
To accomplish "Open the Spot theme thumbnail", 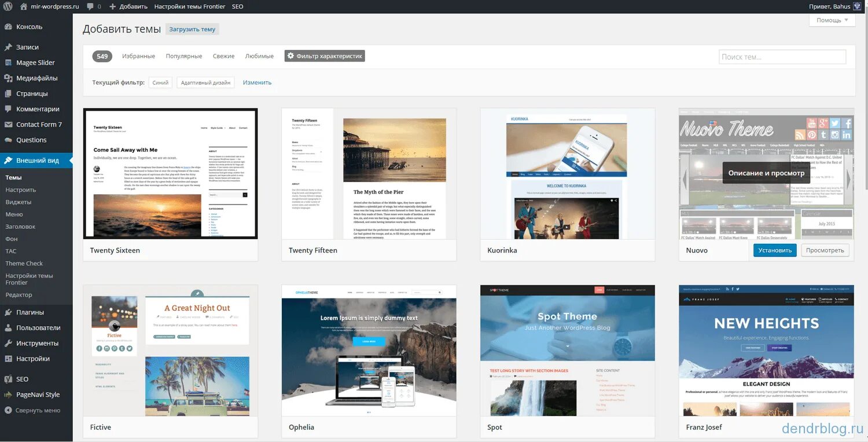I will click(x=568, y=350).
